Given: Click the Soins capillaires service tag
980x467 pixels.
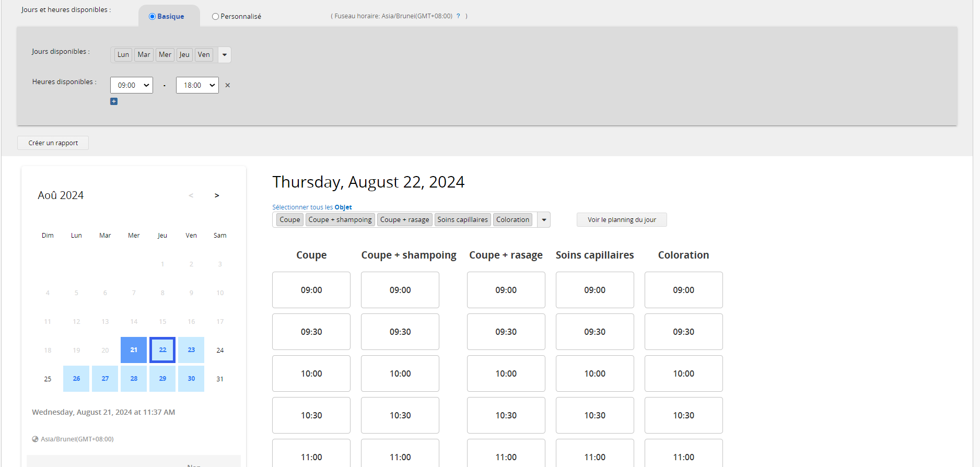Looking at the screenshot, I should tap(462, 220).
